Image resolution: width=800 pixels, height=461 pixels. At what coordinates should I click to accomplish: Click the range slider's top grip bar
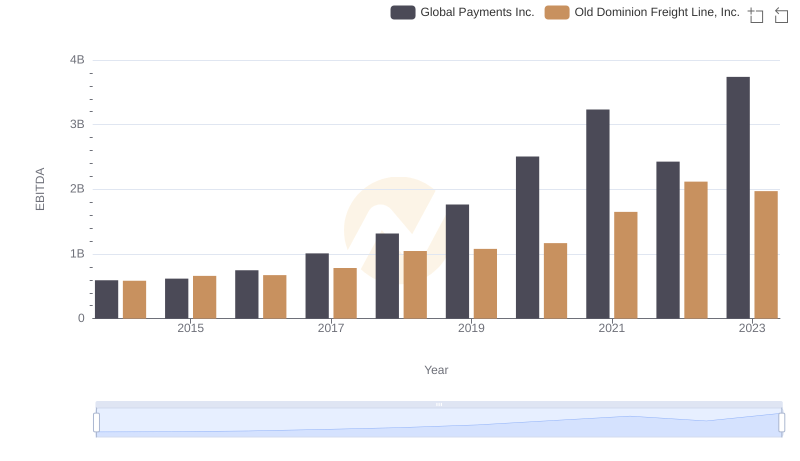pyautogui.click(x=439, y=404)
